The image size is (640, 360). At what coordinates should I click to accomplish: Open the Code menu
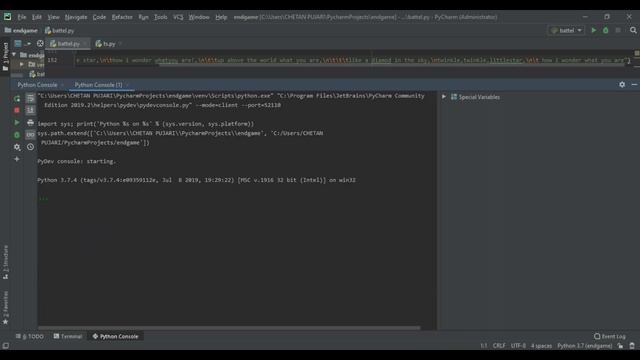[99, 17]
